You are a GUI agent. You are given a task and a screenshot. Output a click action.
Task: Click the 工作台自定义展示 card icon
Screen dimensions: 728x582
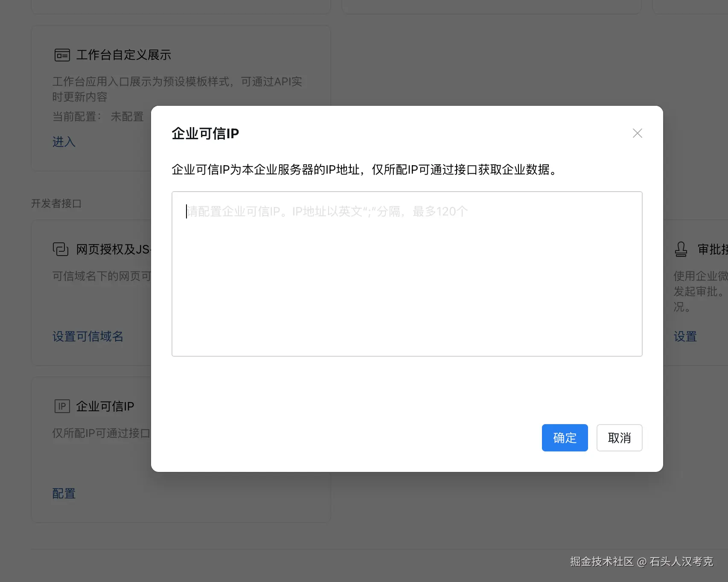[62, 55]
